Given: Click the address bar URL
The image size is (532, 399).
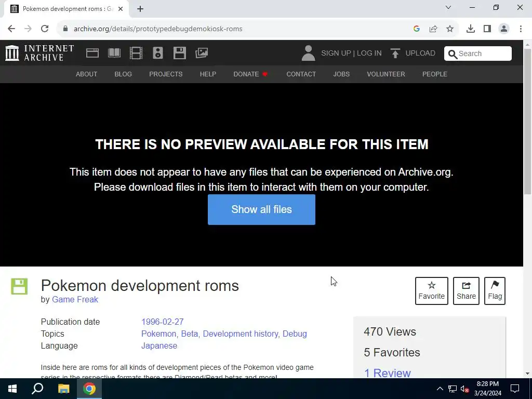Looking at the screenshot, I should tap(158, 29).
